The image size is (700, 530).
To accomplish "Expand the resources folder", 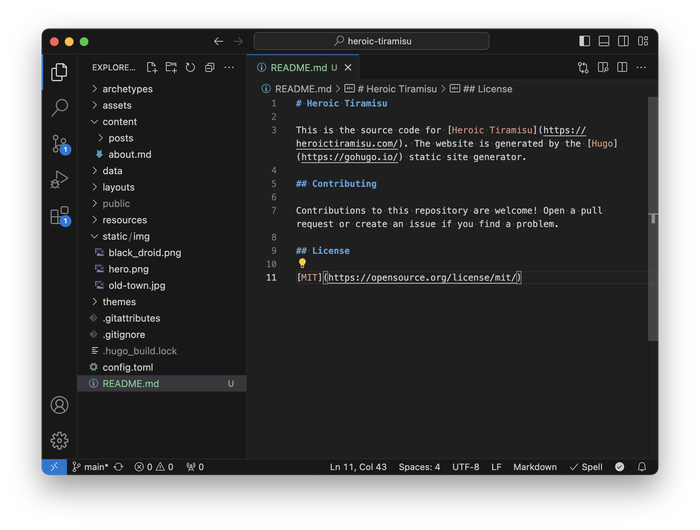I will point(162,220).
